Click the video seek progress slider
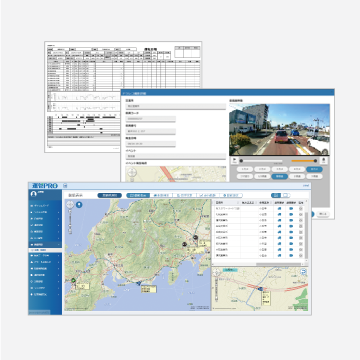360x360 pixels. (x=261, y=161)
